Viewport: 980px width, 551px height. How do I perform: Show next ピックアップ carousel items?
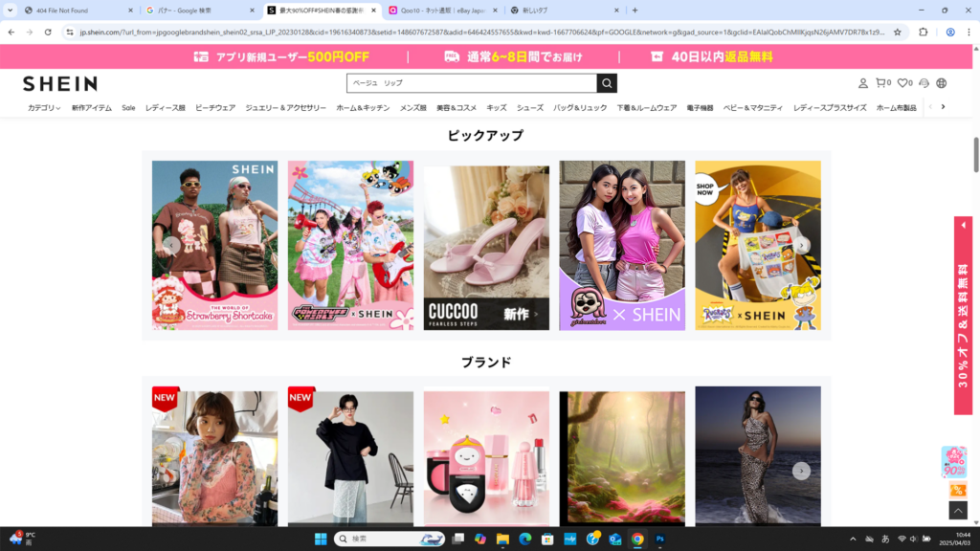[x=802, y=246]
